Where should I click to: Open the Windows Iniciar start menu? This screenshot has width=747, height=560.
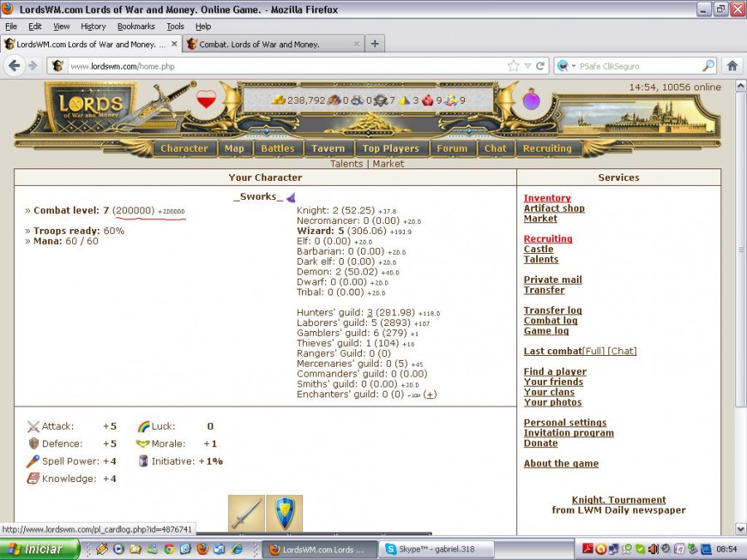[40, 549]
